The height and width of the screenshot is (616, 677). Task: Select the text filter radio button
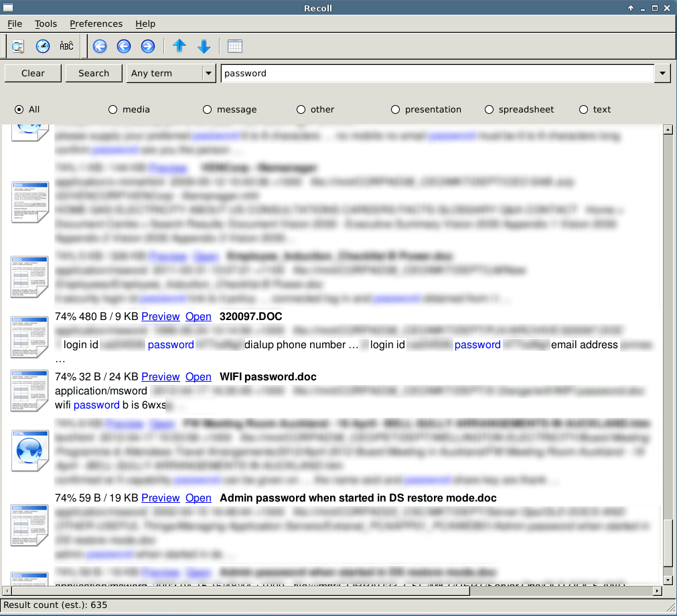point(583,110)
